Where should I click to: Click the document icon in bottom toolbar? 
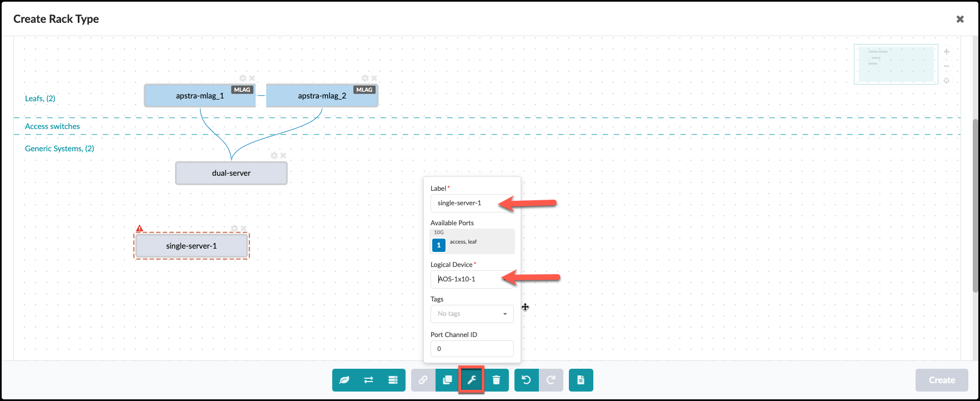point(581,380)
